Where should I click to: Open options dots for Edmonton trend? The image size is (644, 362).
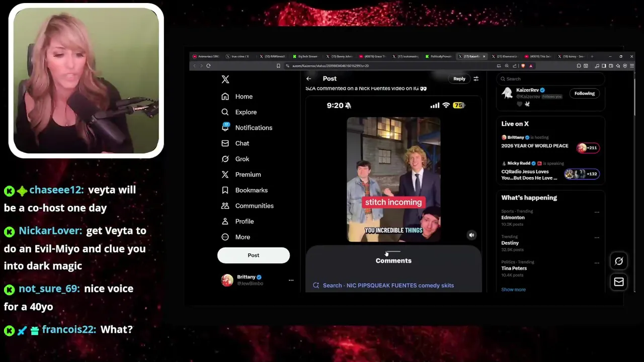[x=597, y=212]
